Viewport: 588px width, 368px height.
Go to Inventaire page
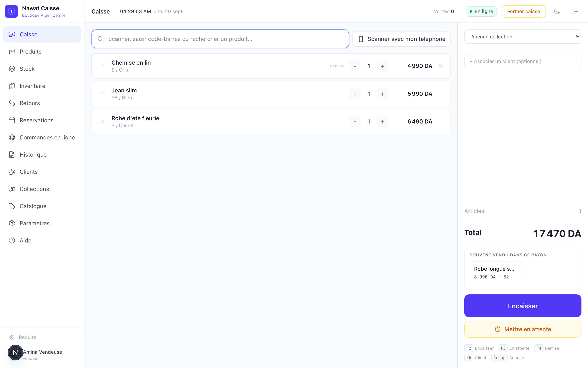42,86
